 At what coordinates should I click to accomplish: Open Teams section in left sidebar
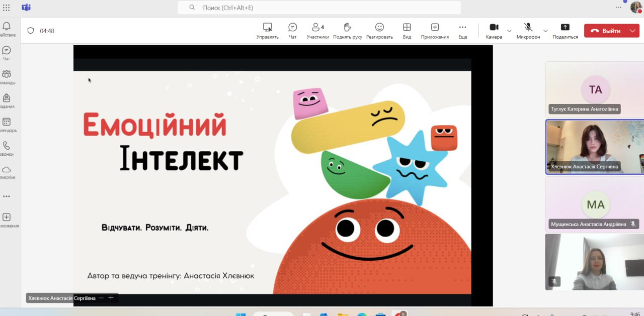7,77
